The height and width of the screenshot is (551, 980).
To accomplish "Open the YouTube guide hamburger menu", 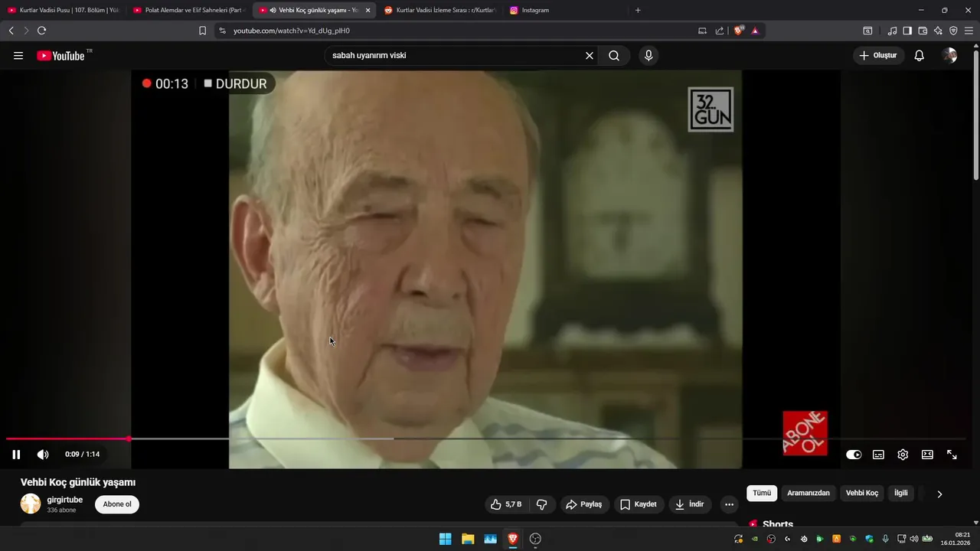I will click(18, 56).
